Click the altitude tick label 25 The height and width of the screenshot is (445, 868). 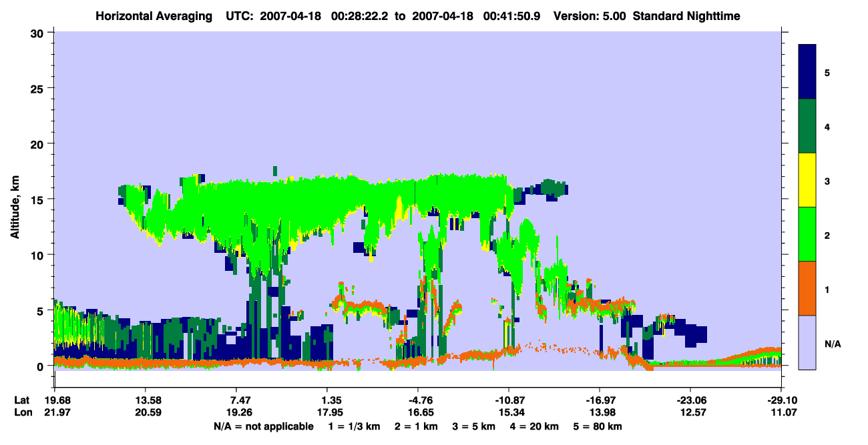39,88
